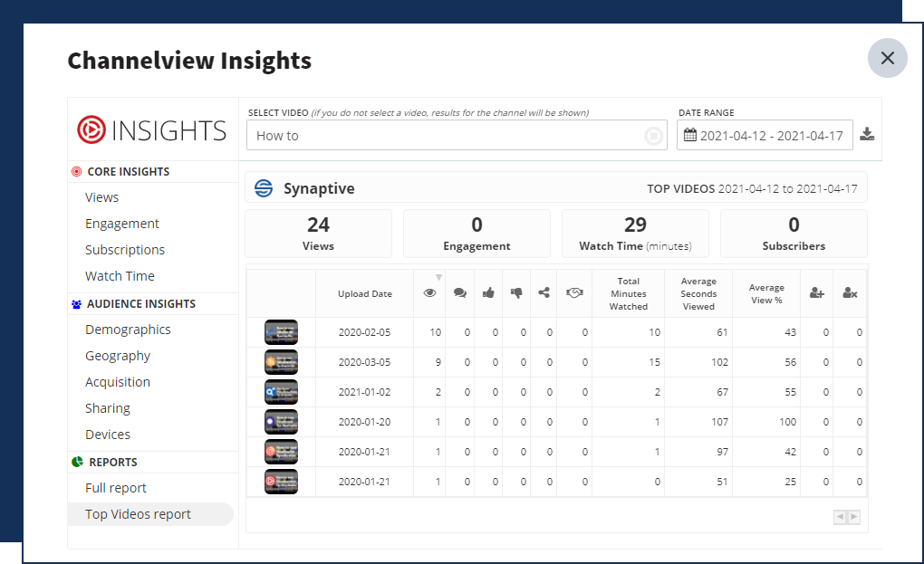
Task: Click the Reports pie chart icon
Action: (77, 462)
